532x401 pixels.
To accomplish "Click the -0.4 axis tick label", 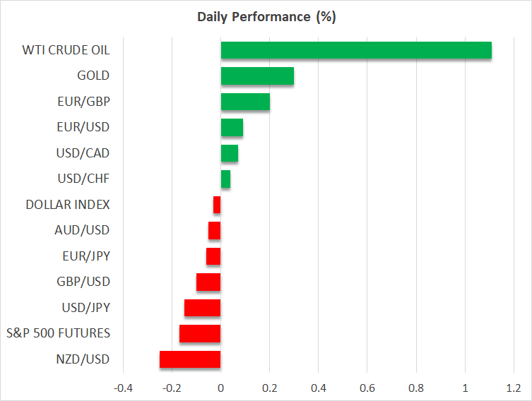I will click(x=123, y=388).
